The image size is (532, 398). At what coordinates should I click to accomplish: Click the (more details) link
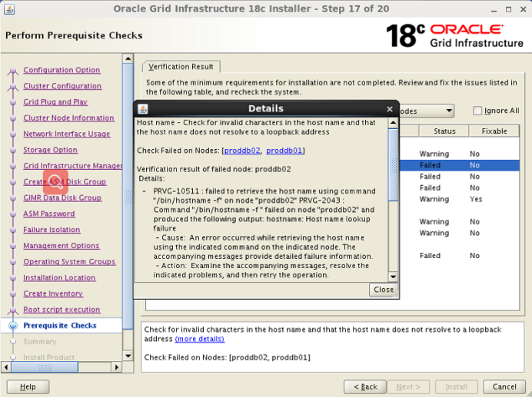[200, 339]
